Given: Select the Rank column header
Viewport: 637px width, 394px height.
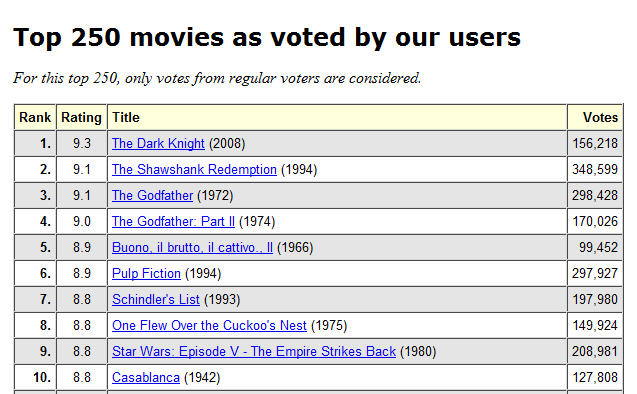Looking at the screenshot, I should pos(35,117).
